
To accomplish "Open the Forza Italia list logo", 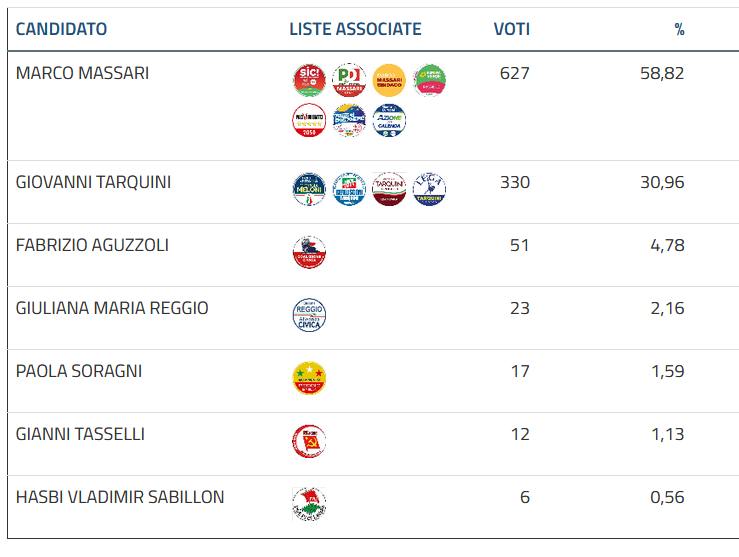I will click(348, 189).
